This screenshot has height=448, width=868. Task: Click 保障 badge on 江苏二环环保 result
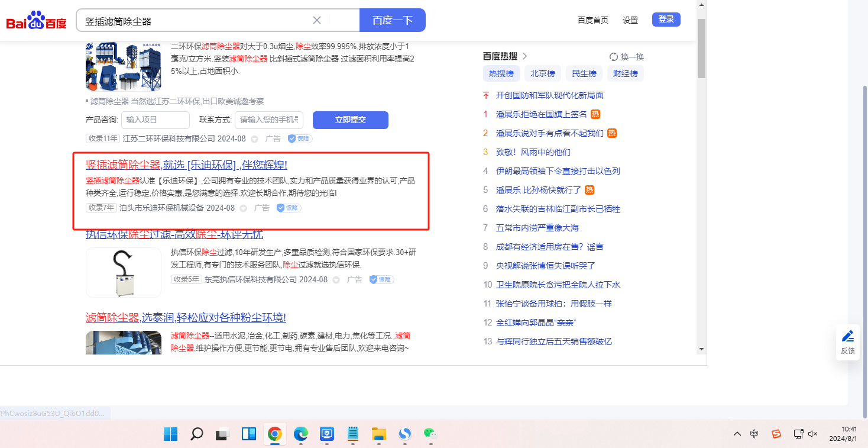300,138
